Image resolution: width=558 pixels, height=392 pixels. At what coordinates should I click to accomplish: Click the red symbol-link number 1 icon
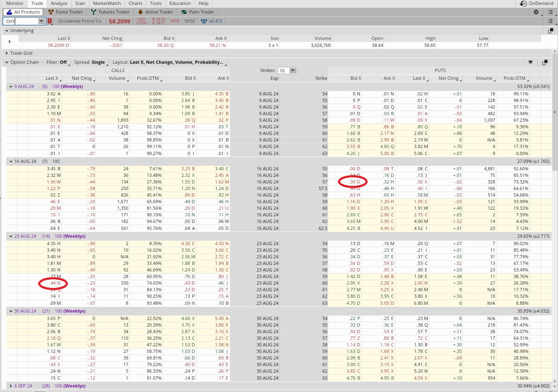pyautogui.click(x=50, y=21)
